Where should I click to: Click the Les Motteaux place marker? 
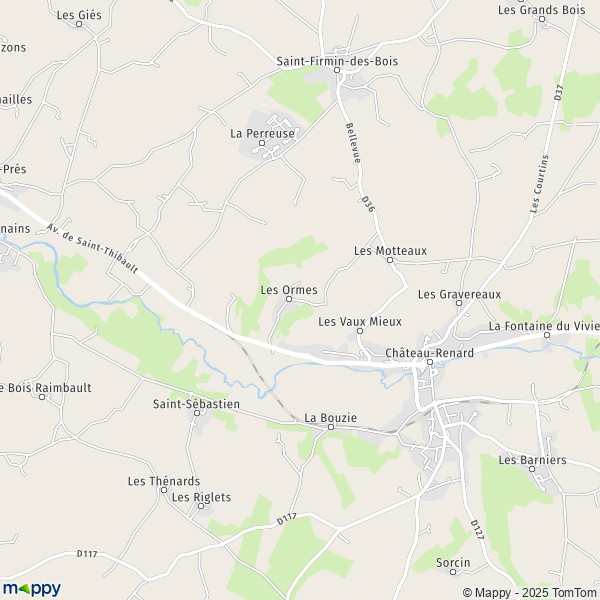390,260
